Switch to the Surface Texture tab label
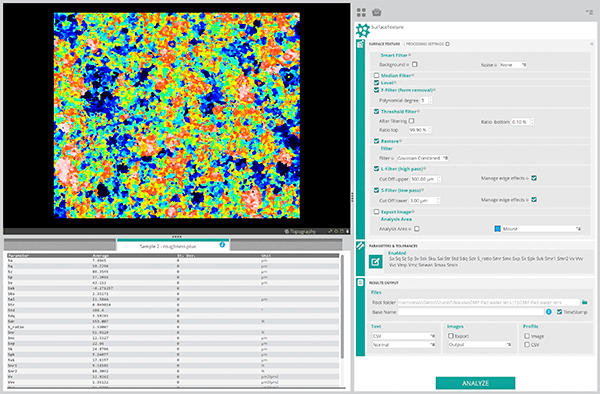The height and width of the screenshot is (394, 600). click(384, 44)
